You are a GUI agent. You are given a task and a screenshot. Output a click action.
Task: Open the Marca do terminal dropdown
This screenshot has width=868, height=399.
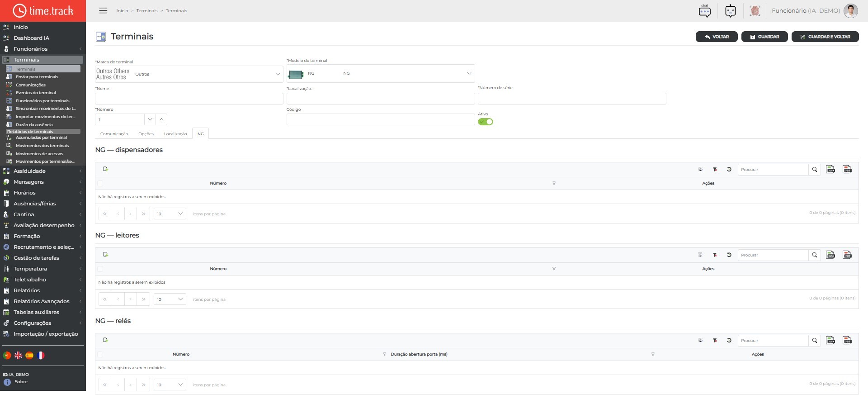pyautogui.click(x=189, y=74)
